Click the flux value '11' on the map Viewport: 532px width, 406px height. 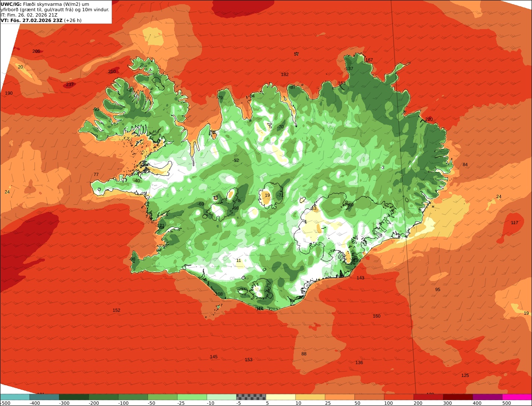(x=239, y=260)
